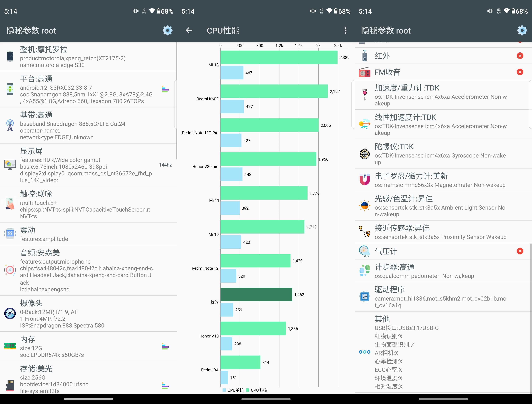
Task: Tap the vibrate mode icon in middle status bar
Action: point(313,11)
